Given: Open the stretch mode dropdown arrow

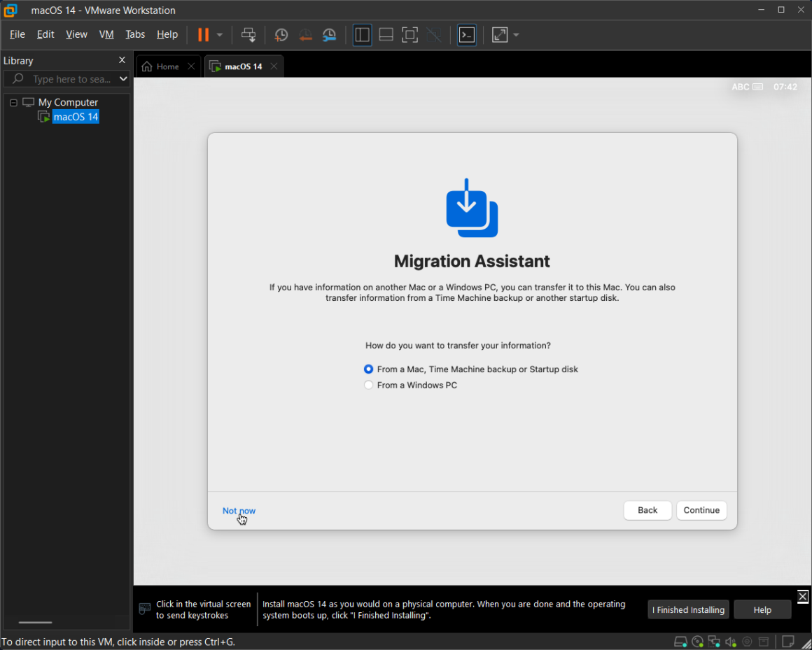Looking at the screenshot, I should tap(516, 35).
